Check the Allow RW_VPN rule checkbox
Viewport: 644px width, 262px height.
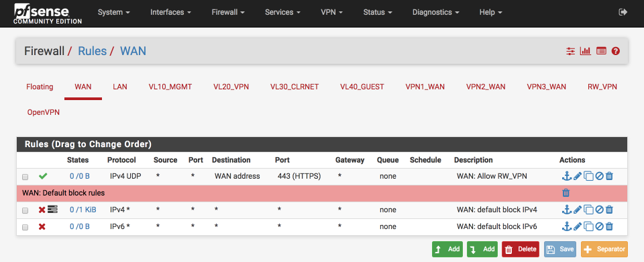[25, 177]
